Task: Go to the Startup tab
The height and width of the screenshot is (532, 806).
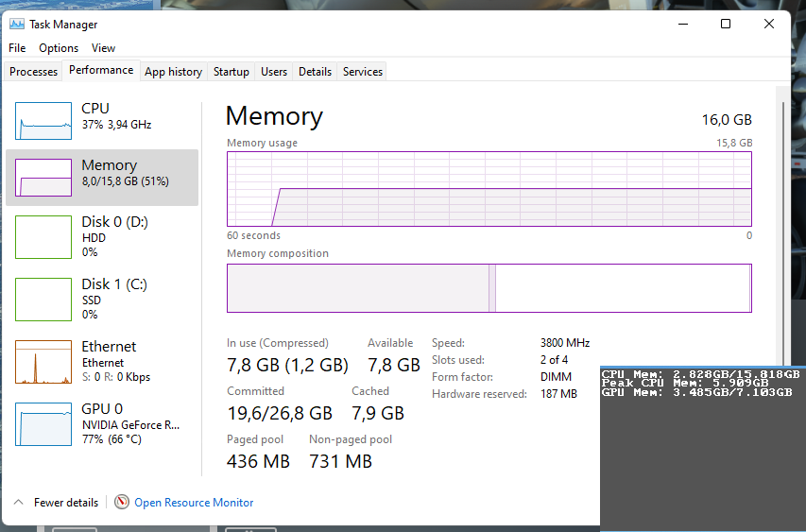Action: tap(231, 72)
